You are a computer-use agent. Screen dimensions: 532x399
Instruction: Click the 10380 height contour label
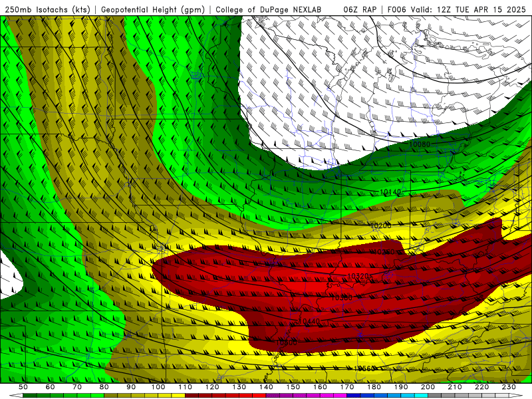click(341, 297)
